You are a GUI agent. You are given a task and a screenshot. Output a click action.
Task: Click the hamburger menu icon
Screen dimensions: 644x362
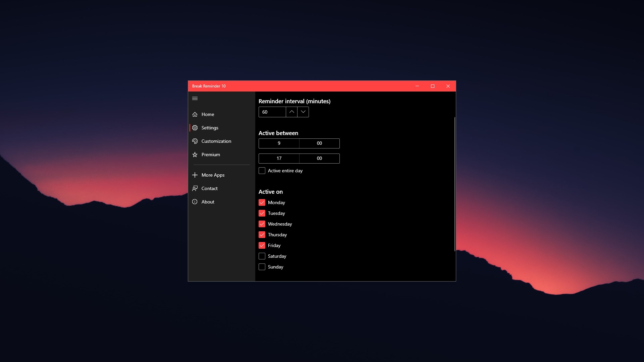[195, 99]
